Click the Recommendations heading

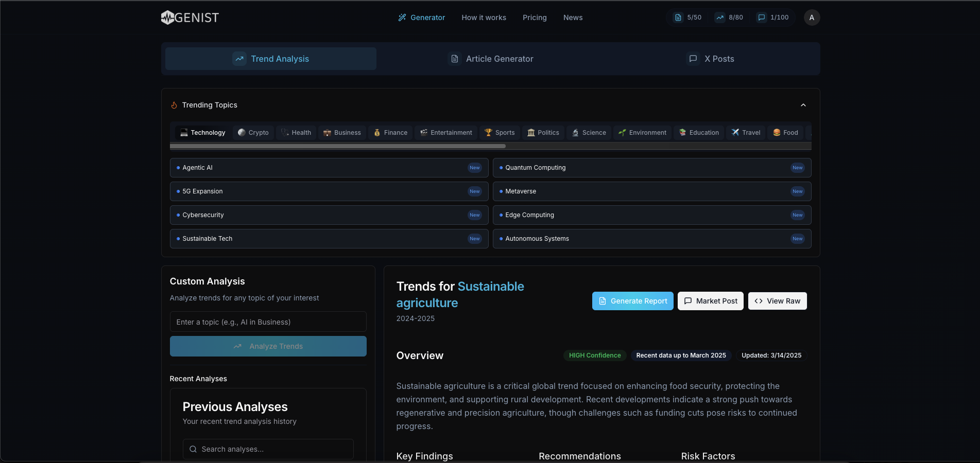pyautogui.click(x=579, y=456)
